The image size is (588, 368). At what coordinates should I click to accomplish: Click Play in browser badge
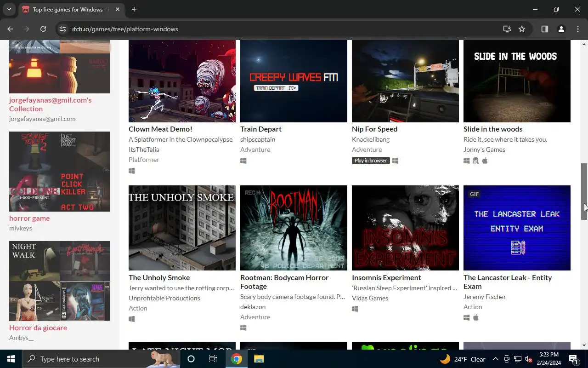371,161
